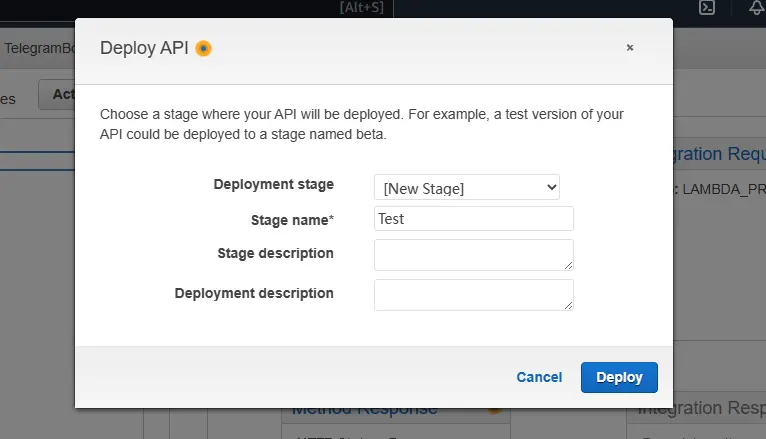This screenshot has width=766, height=439.
Task: Expand the Deployment stage dropdown
Action: click(466, 187)
